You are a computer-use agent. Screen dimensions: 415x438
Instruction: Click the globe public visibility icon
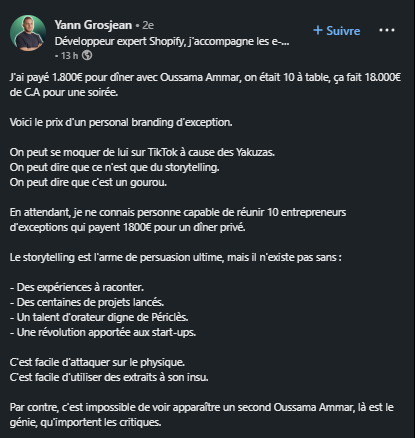[x=87, y=55]
